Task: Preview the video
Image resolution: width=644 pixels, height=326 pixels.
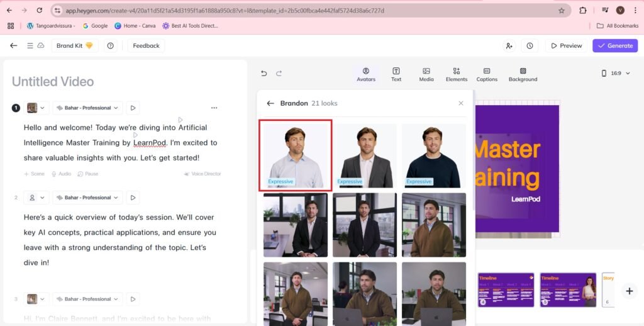Action: (x=567, y=46)
